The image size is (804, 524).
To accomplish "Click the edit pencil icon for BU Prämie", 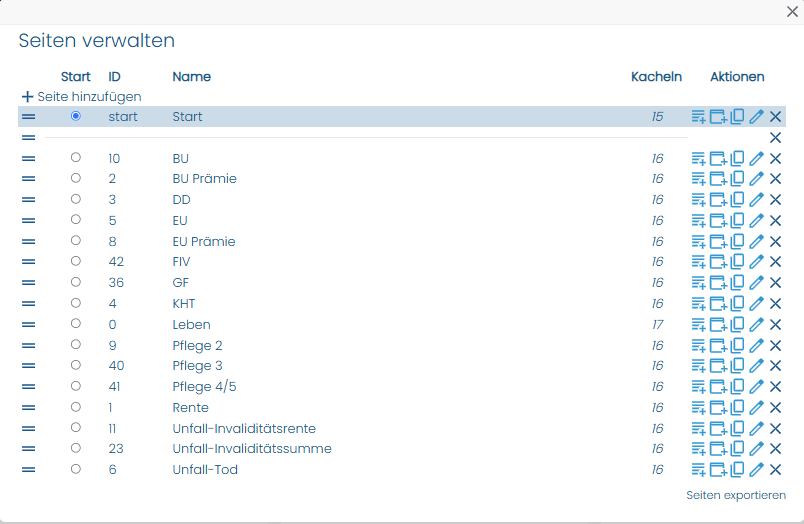I will click(756, 178).
